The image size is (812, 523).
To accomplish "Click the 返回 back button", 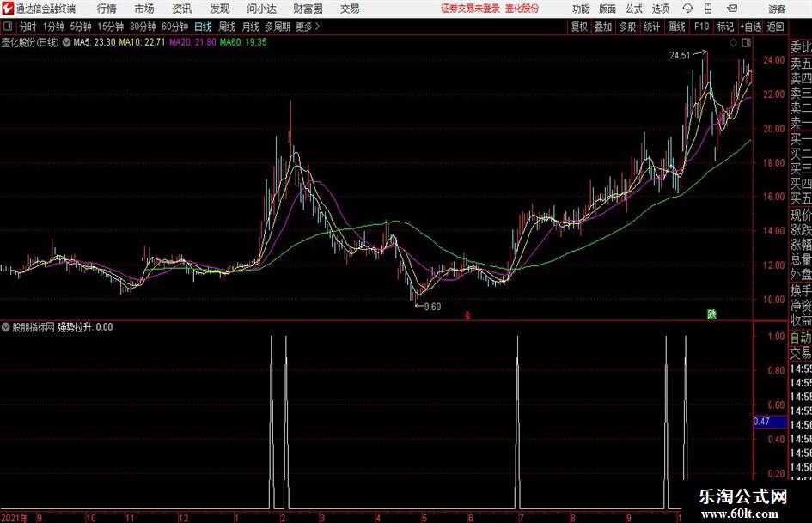I will [775, 27].
